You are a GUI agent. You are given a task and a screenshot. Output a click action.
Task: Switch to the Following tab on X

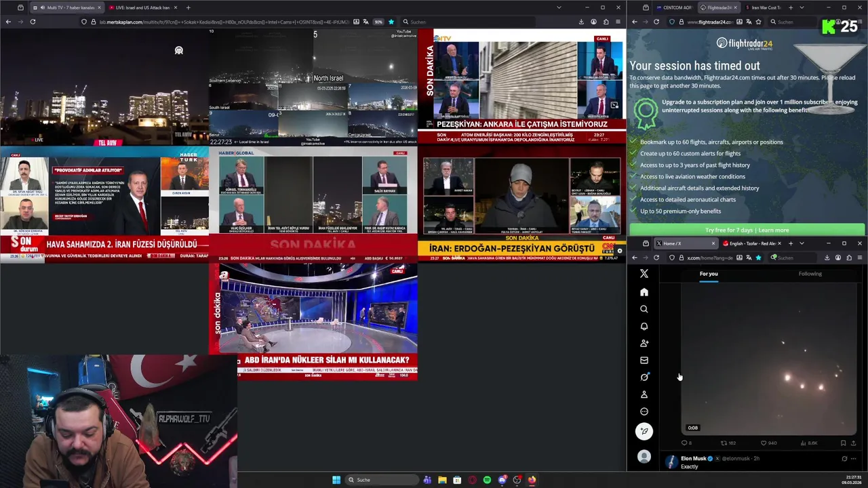tap(810, 274)
